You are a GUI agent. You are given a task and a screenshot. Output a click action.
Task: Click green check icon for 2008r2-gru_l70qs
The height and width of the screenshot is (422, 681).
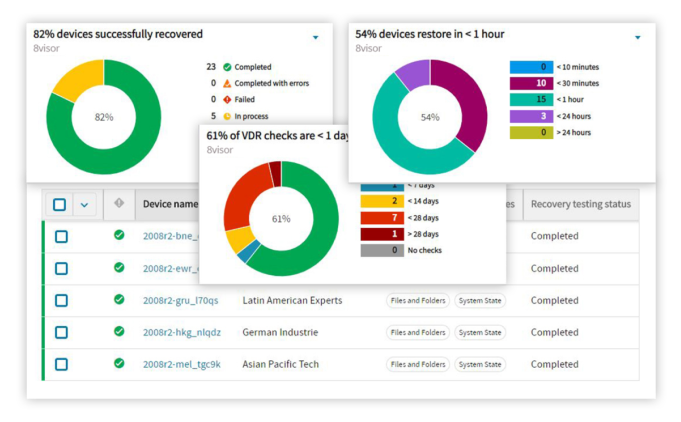coord(119,299)
